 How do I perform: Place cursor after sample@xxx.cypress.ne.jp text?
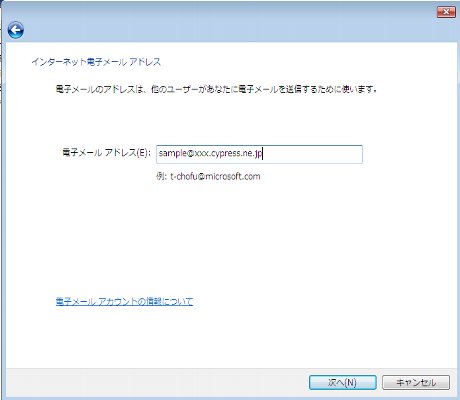[263, 154]
